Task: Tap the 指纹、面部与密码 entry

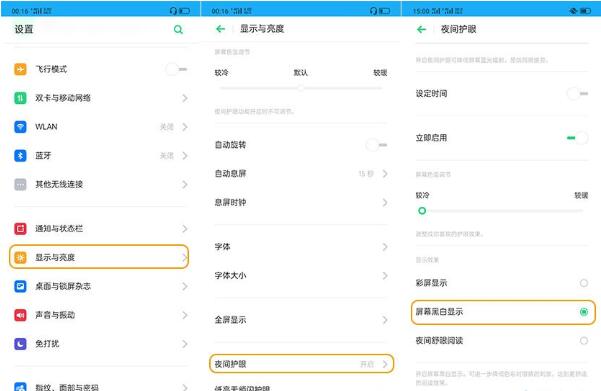Action: [x=100, y=386]
